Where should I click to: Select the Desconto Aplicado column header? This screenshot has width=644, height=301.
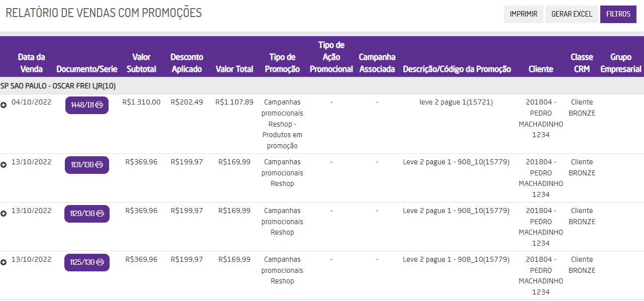[187, 63]
